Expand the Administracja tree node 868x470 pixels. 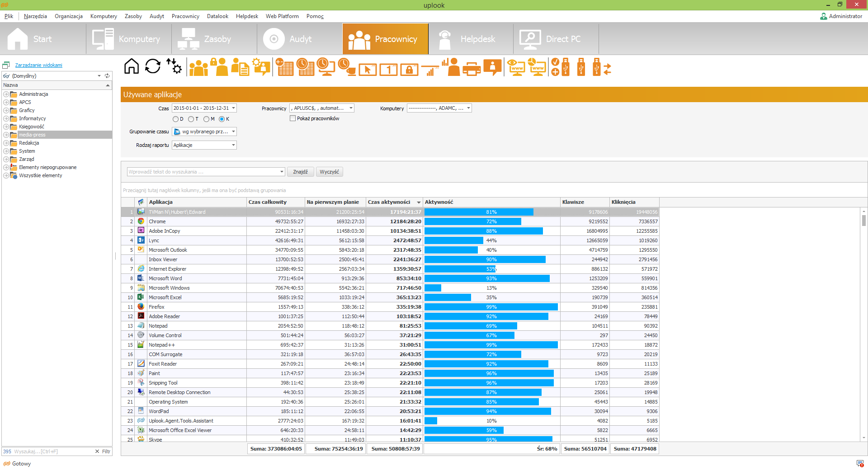[6, 94]
